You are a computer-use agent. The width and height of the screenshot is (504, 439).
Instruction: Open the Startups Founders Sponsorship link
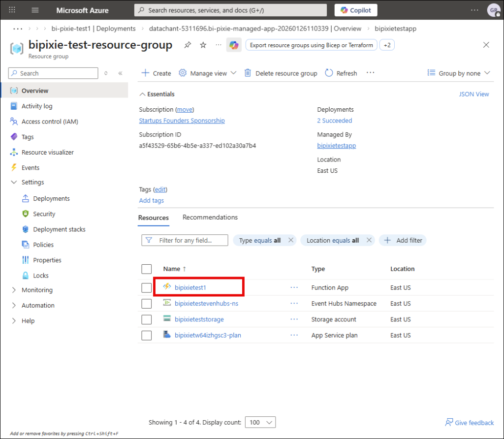(x=182, y=121)
